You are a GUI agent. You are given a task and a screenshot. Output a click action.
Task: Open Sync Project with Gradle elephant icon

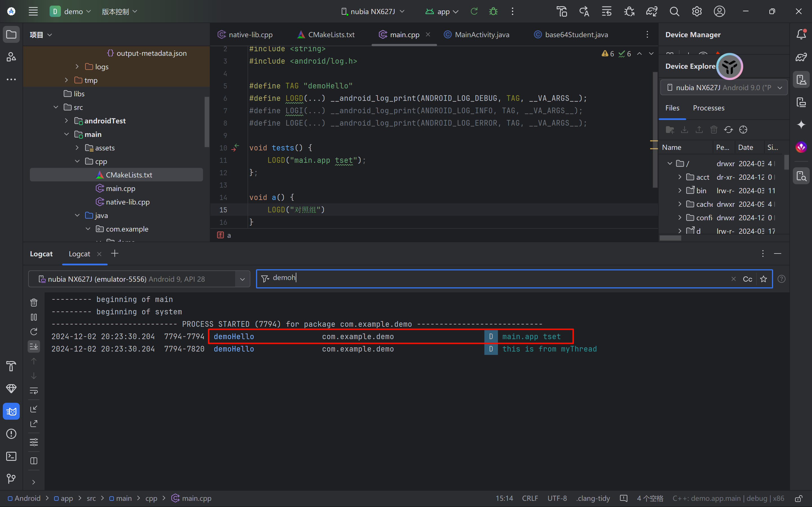[651, 11]
